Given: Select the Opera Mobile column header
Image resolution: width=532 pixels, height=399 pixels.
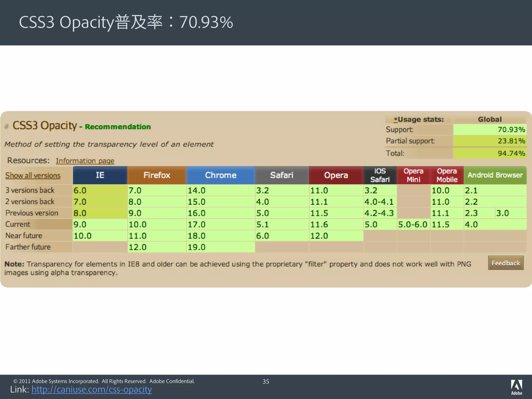Looking at the screenshot, I should coord(447,175).
